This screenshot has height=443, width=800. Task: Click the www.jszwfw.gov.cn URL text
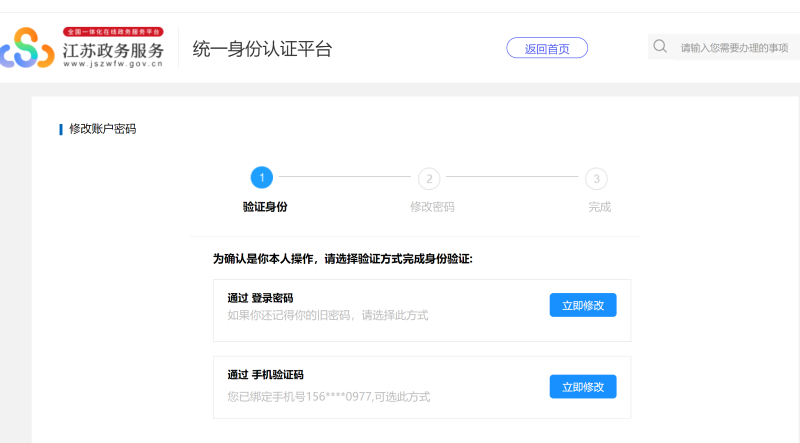(113, 63)
